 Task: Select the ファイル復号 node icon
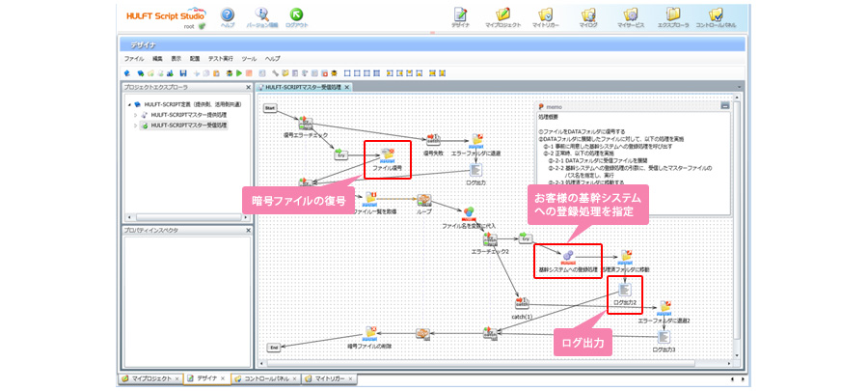(x=388, y=154)
